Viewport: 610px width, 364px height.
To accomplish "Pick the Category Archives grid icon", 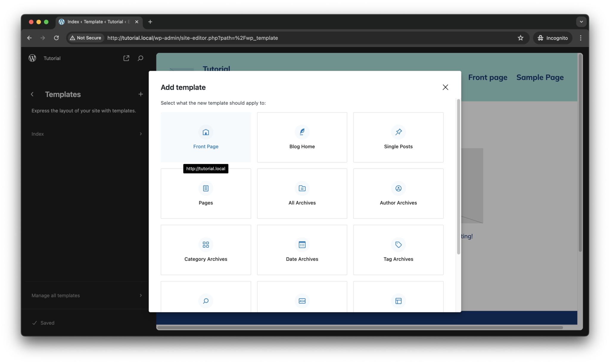I will pos(206,245).
